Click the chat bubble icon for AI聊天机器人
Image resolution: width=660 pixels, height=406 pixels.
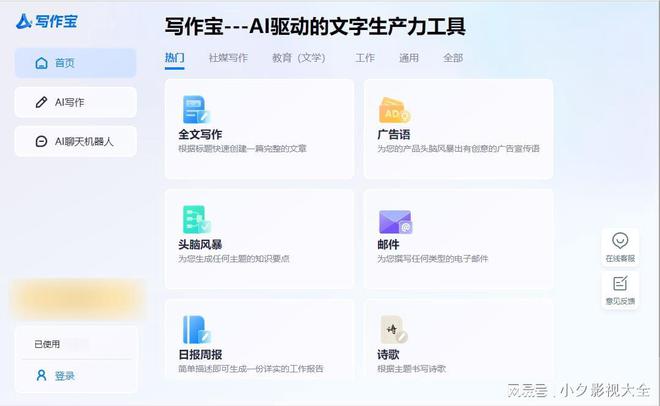click(x=41, y=141)
